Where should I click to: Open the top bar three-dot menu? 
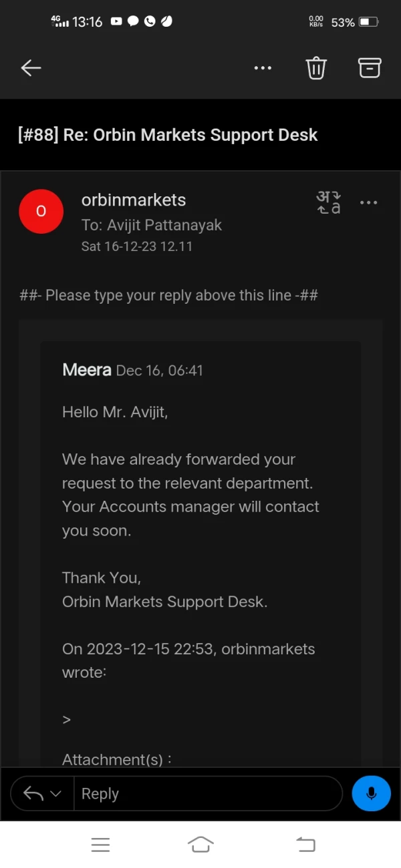pyautogui.click(x=263, y=67)
